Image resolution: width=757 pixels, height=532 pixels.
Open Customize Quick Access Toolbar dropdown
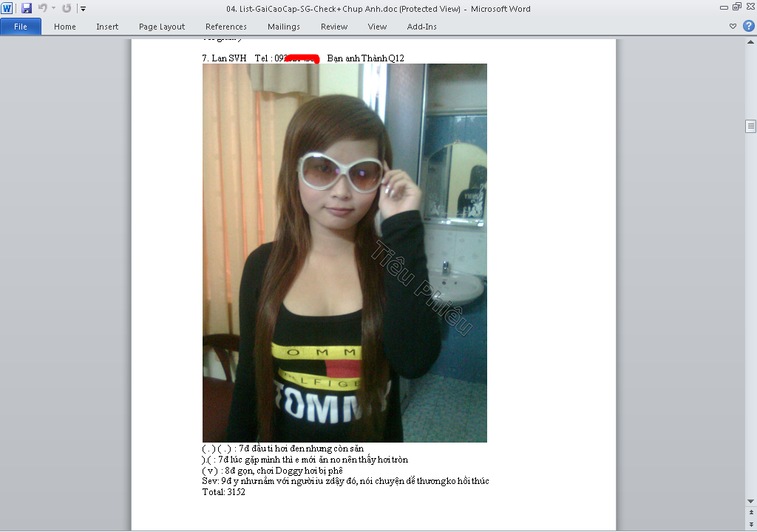pos(83,9)
